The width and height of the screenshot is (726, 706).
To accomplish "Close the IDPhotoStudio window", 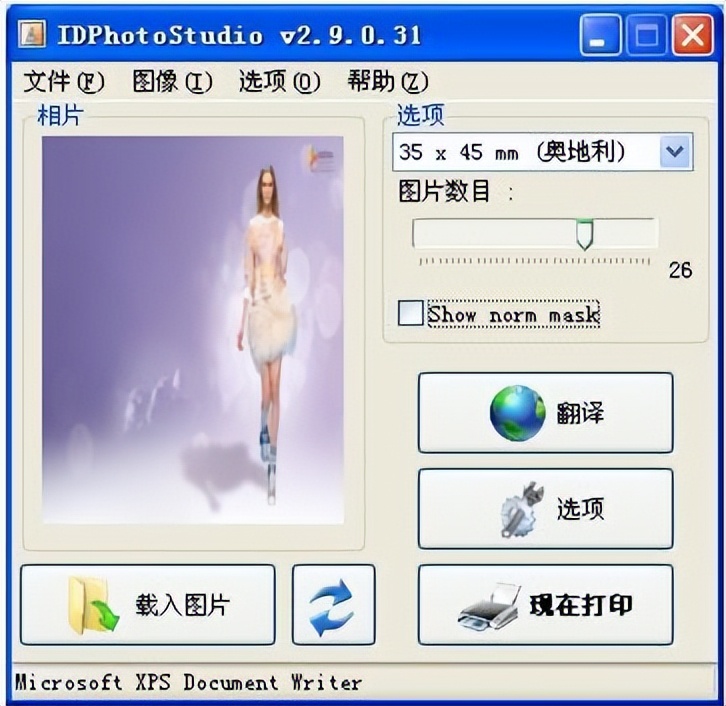I will coord(693,34).
